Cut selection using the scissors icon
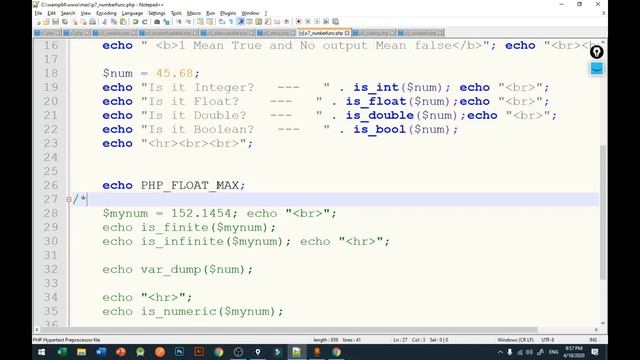 (104, 21)
